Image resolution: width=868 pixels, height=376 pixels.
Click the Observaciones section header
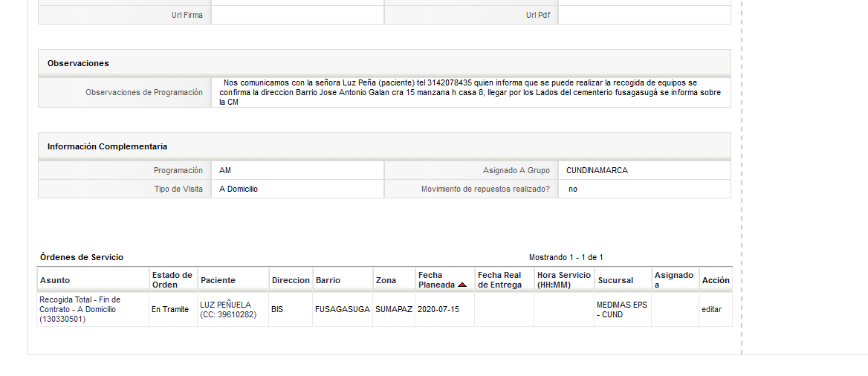pos(384,63)
